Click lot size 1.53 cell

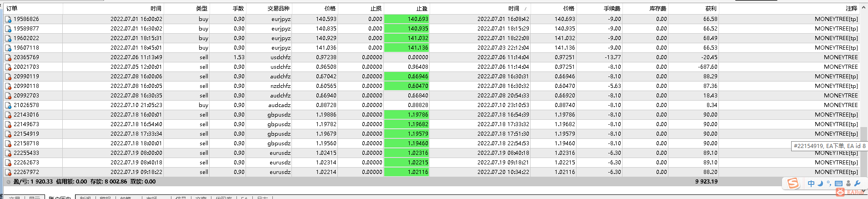tap(239, 57)
